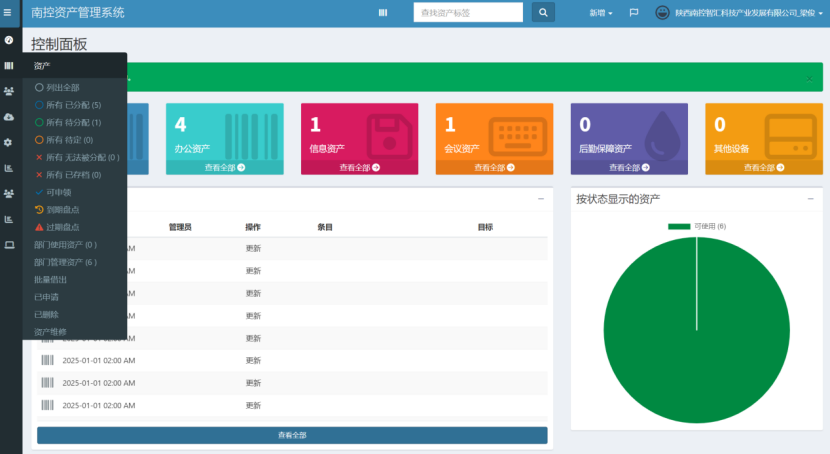Click the barcode icon in the top navbar
830x454 pixels.
pyautogui.click(x=383, y=13)
